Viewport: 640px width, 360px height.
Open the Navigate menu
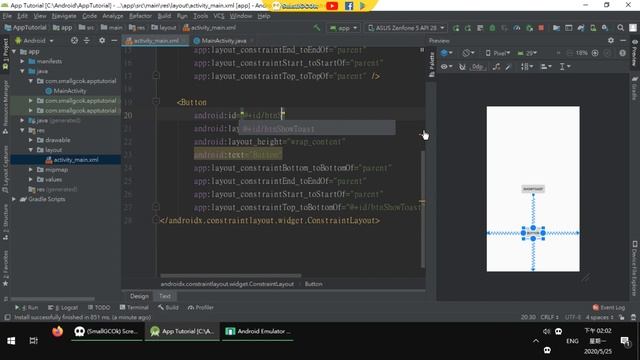point(64,16)
